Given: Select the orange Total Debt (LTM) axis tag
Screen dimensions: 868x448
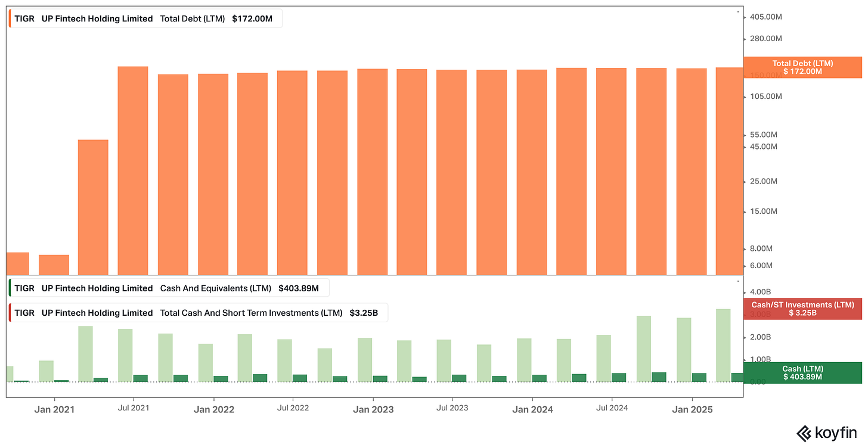Looking at the screenshot, I should pos(802,67).
